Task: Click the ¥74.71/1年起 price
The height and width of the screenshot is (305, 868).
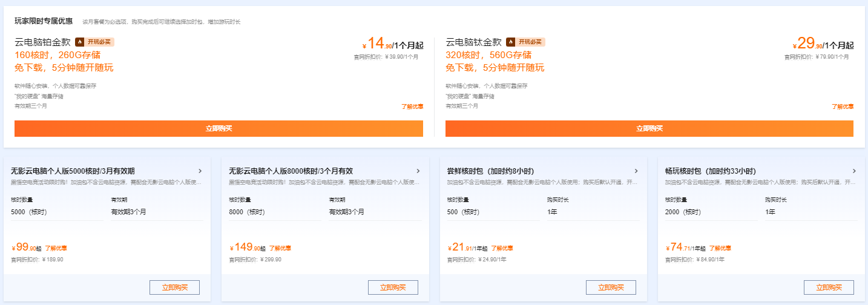Action: [685, 247]
